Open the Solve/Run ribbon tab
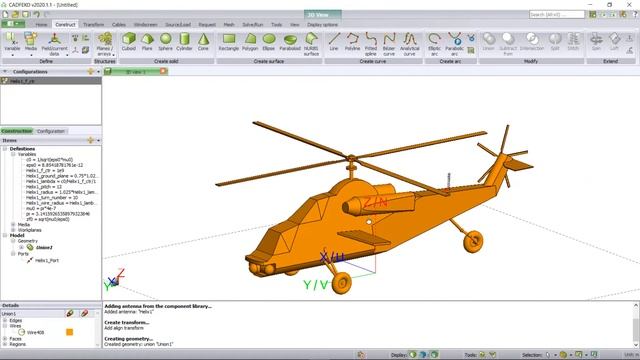The width and height of the screenshot is (640, 360). coord(253,24)
